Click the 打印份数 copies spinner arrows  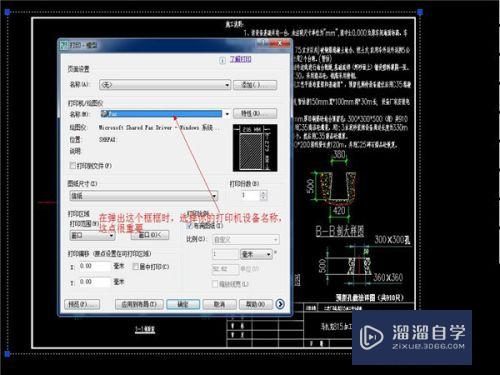point(263,195)
